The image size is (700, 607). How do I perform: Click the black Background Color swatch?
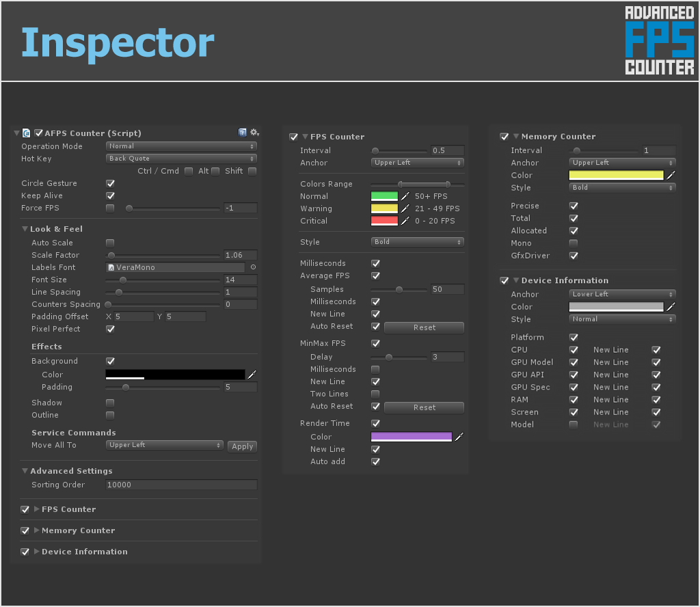pyautogui.click(x=176, y=375)
